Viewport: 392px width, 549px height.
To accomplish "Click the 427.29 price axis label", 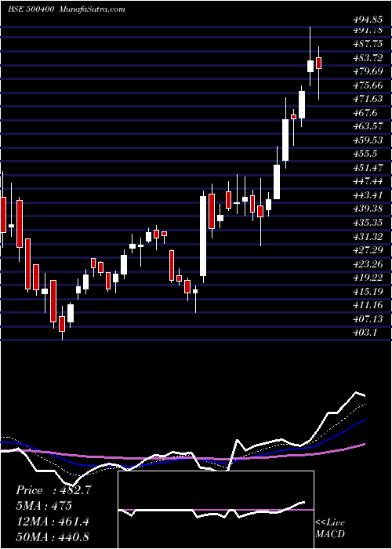I will 368,250.
